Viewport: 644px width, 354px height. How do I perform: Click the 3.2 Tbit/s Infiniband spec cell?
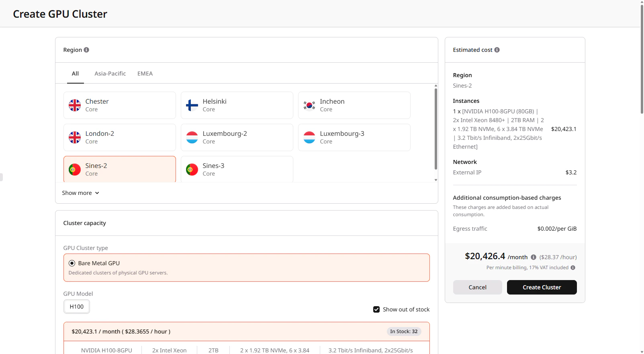[x=370, y=350]
